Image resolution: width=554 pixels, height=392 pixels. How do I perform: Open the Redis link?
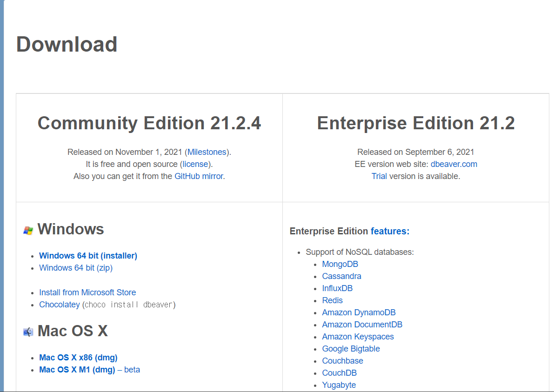(333, 300)
